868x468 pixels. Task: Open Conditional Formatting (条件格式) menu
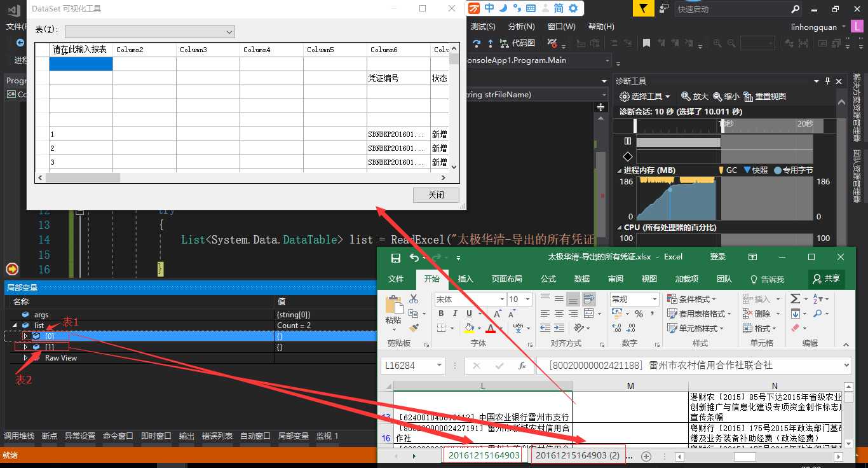tap(691, 299)
